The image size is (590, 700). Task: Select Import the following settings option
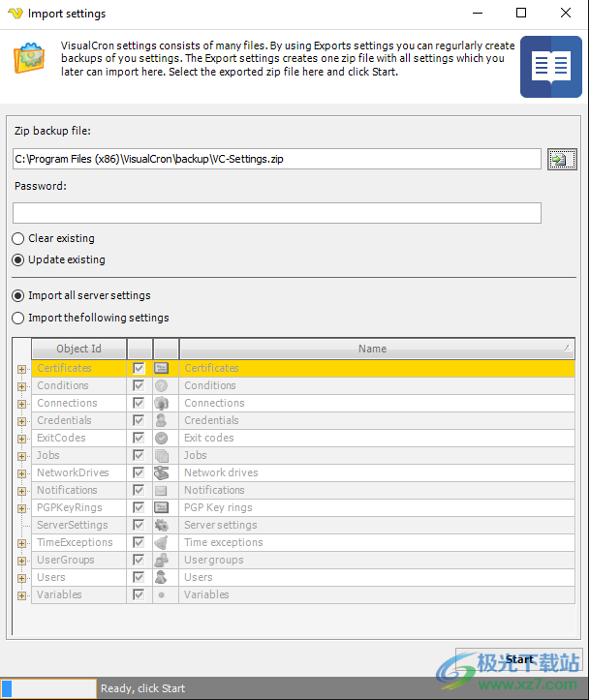click(17, 318)
